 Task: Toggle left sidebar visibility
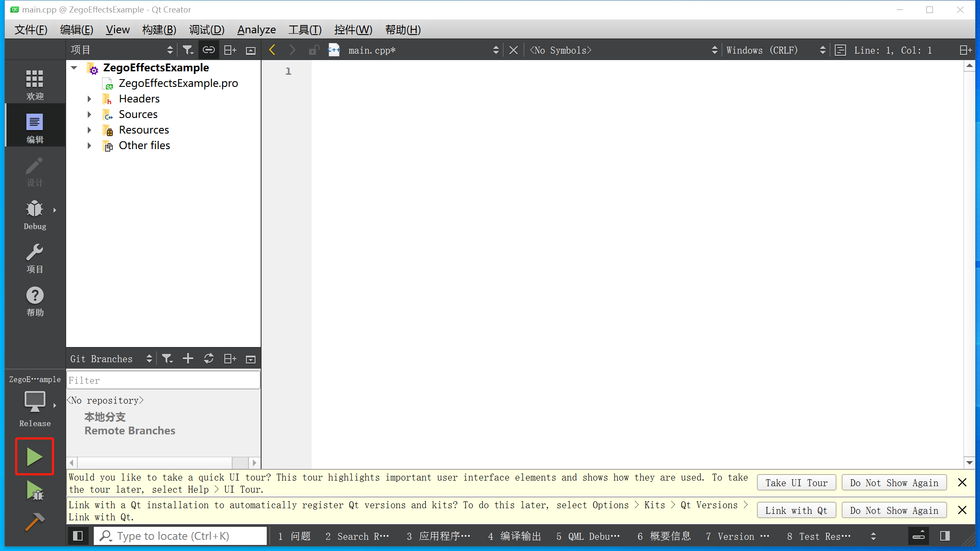coord(78,536)
